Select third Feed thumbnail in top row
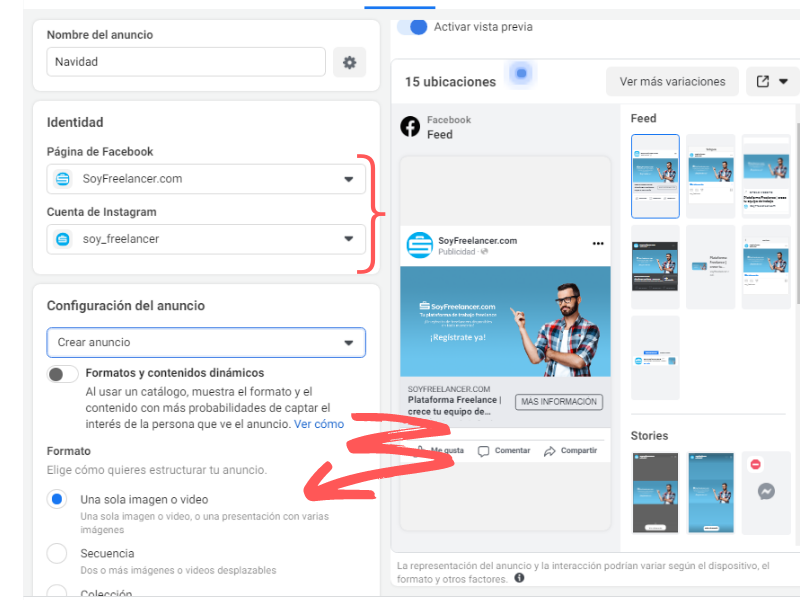The image size is (800, 600). point(766,176)
